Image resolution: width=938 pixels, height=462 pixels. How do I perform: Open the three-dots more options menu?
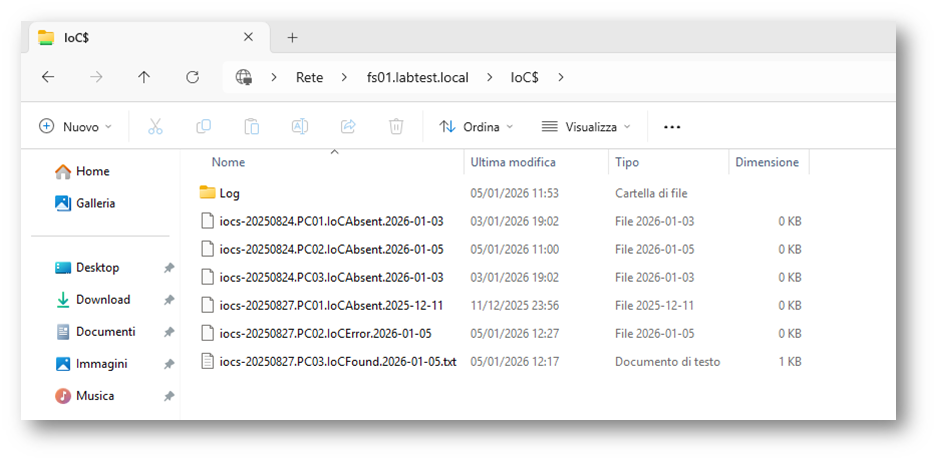tap(672, 127)
